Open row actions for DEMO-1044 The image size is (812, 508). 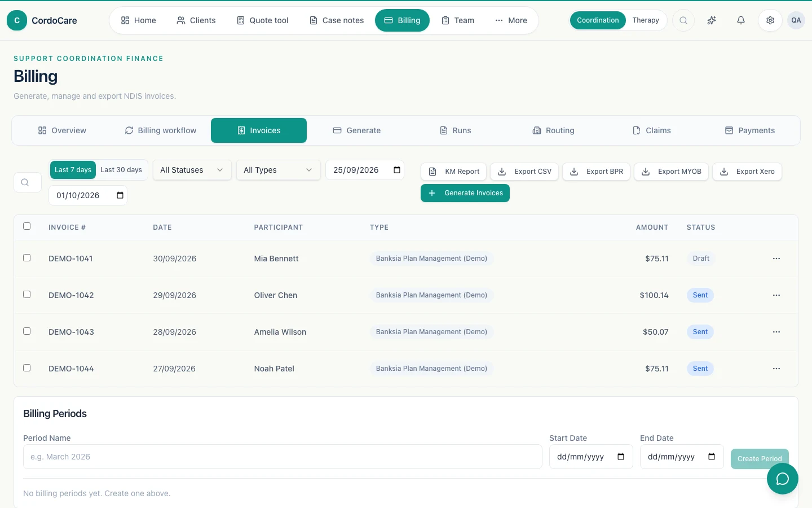click(x=776, y=369)
